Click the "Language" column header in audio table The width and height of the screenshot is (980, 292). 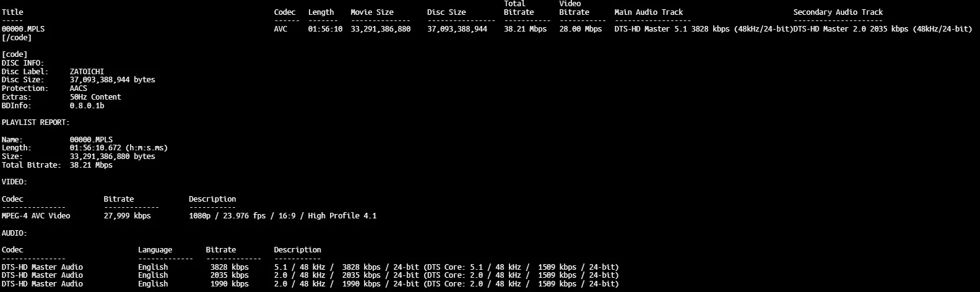pos(155,250)
